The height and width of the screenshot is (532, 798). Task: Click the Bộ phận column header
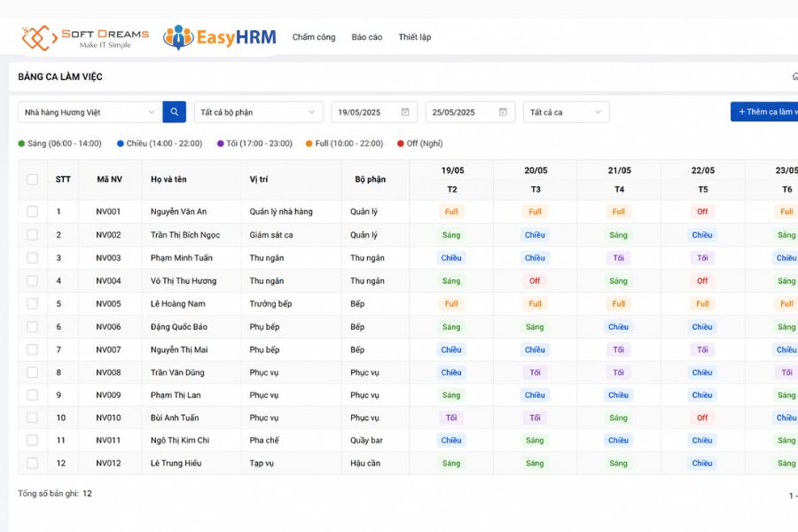tap(370, 179)
